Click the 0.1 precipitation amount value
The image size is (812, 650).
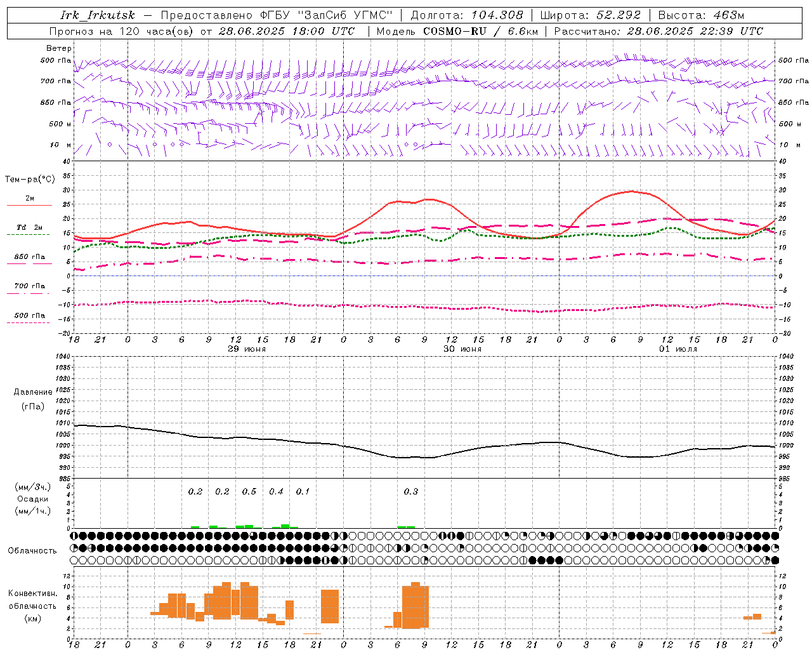(x=303, y=491)
